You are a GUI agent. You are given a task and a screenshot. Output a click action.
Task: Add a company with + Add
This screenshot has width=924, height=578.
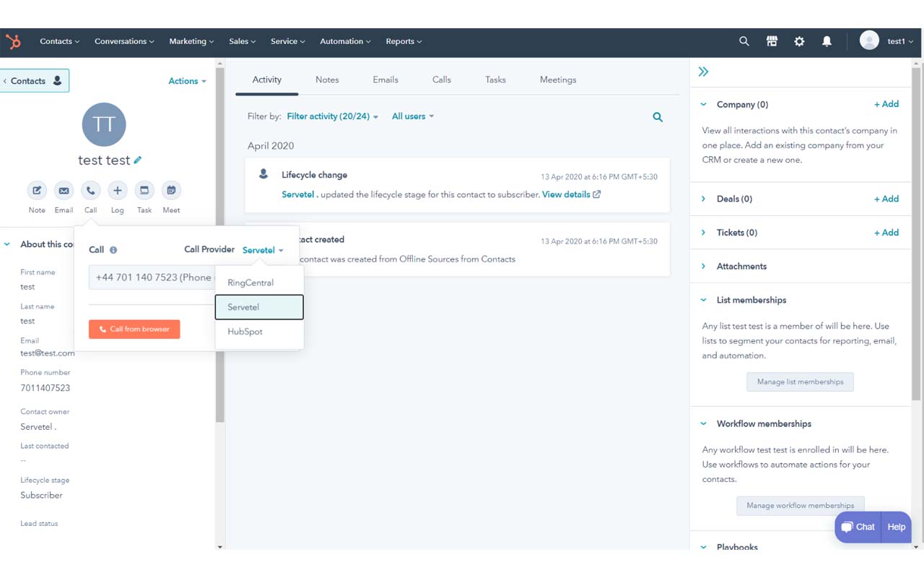tap(886, 104)
